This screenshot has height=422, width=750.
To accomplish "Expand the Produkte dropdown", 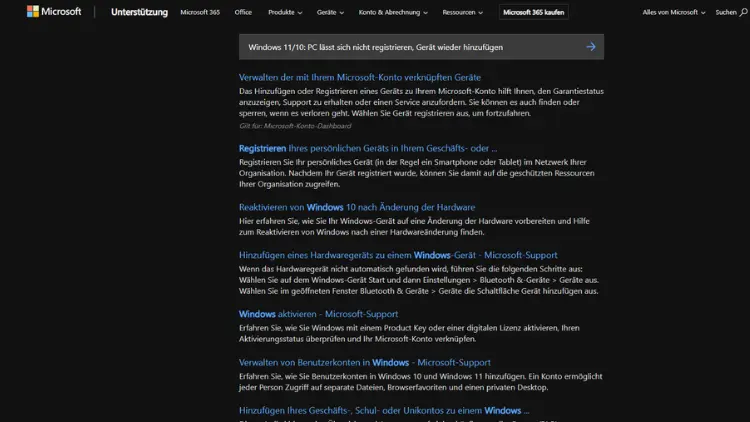I will coord(285,12).
